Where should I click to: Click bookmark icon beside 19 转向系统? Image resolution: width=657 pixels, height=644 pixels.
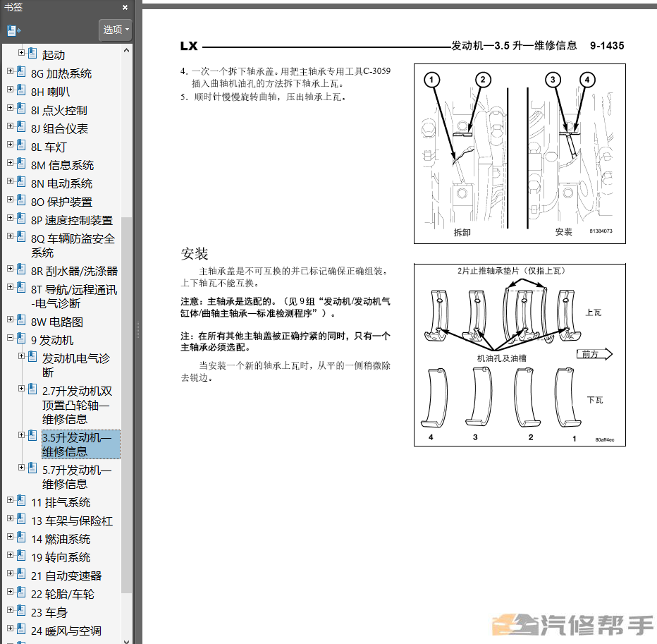click(21, 556)
